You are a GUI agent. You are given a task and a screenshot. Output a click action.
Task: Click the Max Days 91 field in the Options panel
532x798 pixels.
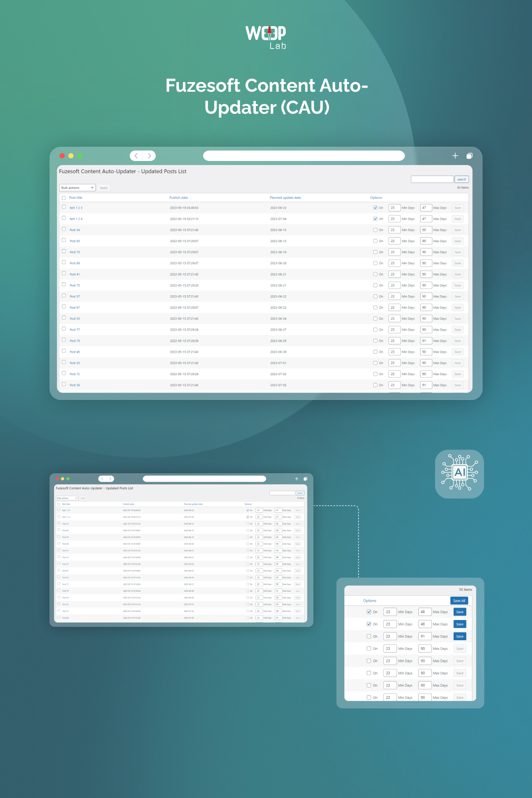click(x=425, y=636)
